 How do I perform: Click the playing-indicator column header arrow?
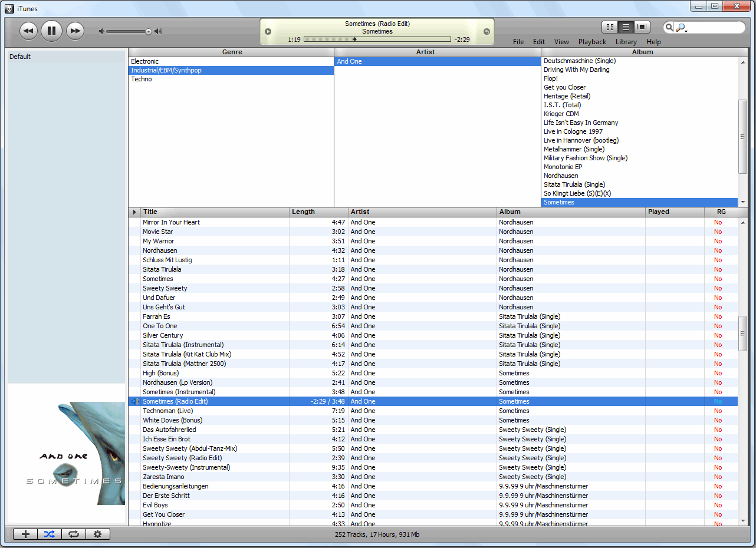(x=134, y=212)
